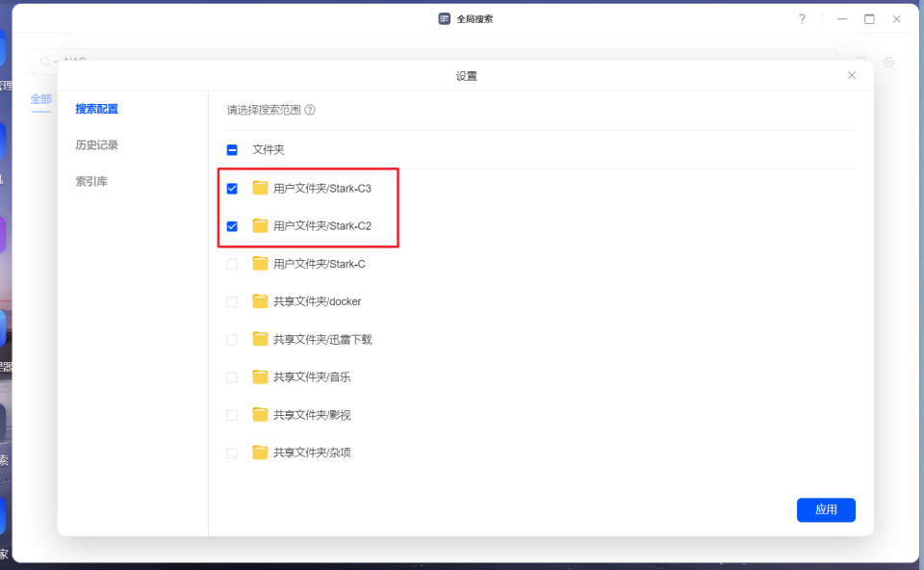Viewport: 924px width, 570px height.
Task: Click the folder icon for 共享文件夹/杂项
Action: tap(260, 453)
